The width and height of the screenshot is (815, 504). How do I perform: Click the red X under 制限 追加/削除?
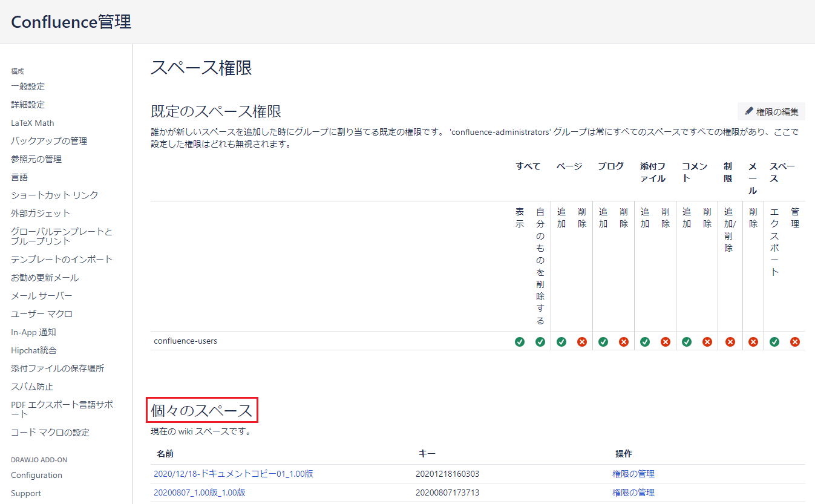point(730,342)
